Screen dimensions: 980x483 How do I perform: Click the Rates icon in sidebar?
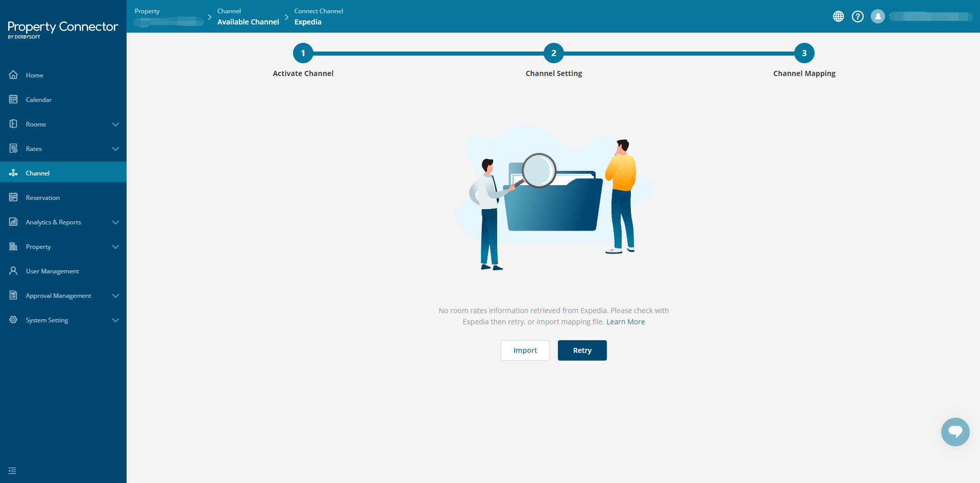pyautogui.click(x=13, y=148)
